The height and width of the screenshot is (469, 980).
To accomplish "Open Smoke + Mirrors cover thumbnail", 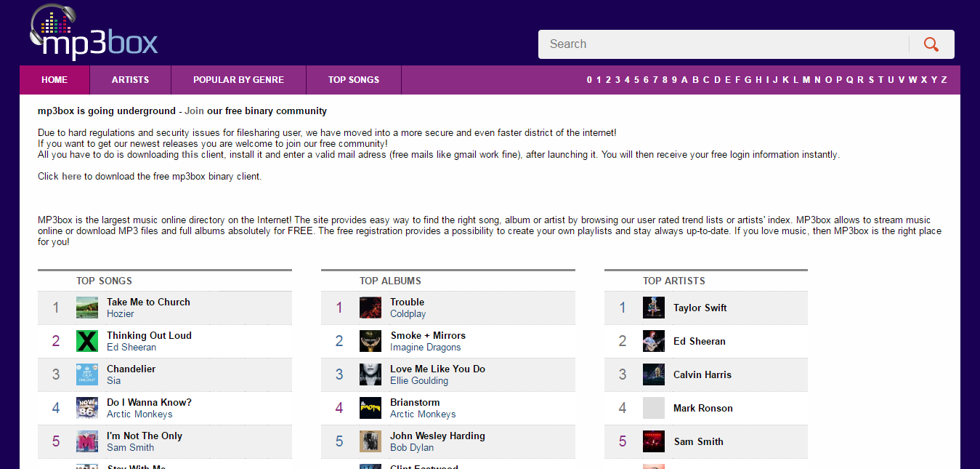I will coord(370,341).
